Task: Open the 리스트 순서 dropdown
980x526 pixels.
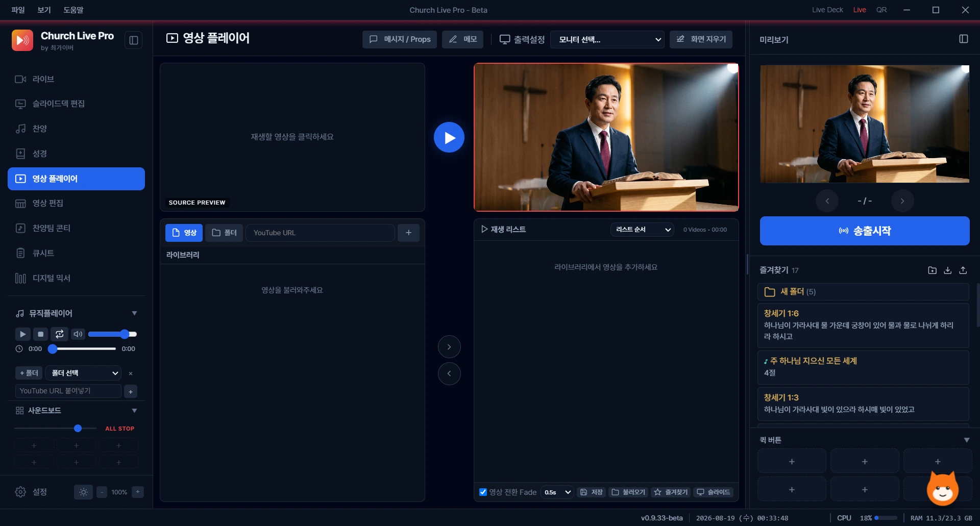Action: (x=642, y=230)
